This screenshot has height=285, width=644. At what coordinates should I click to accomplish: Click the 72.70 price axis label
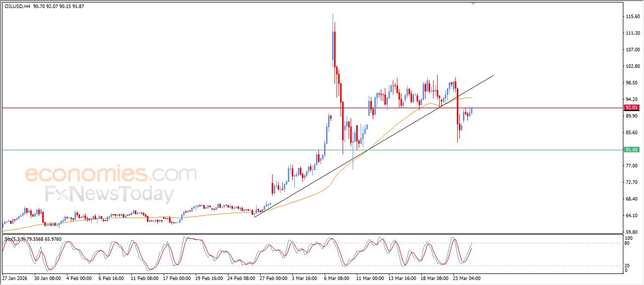(x=632, y=182)
